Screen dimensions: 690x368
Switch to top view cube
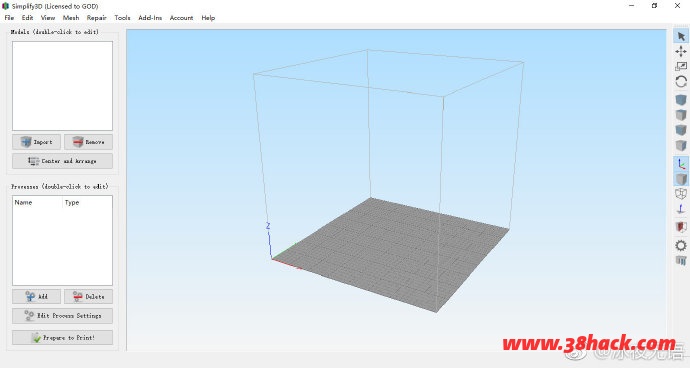tap(681, 115)
